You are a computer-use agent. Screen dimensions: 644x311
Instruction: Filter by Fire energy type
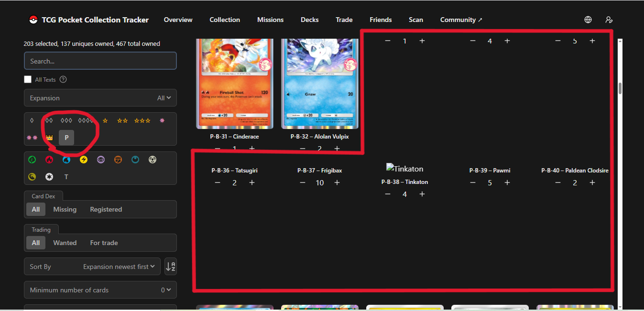coord(49,160)
